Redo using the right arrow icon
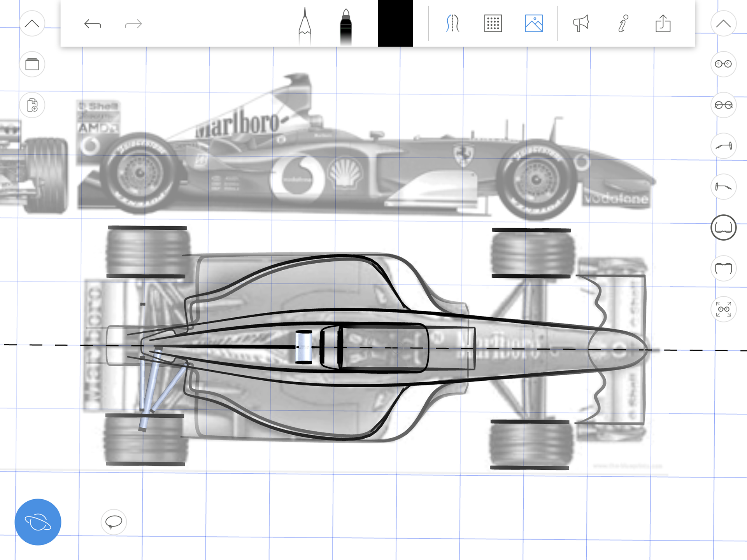 [133, 24]
